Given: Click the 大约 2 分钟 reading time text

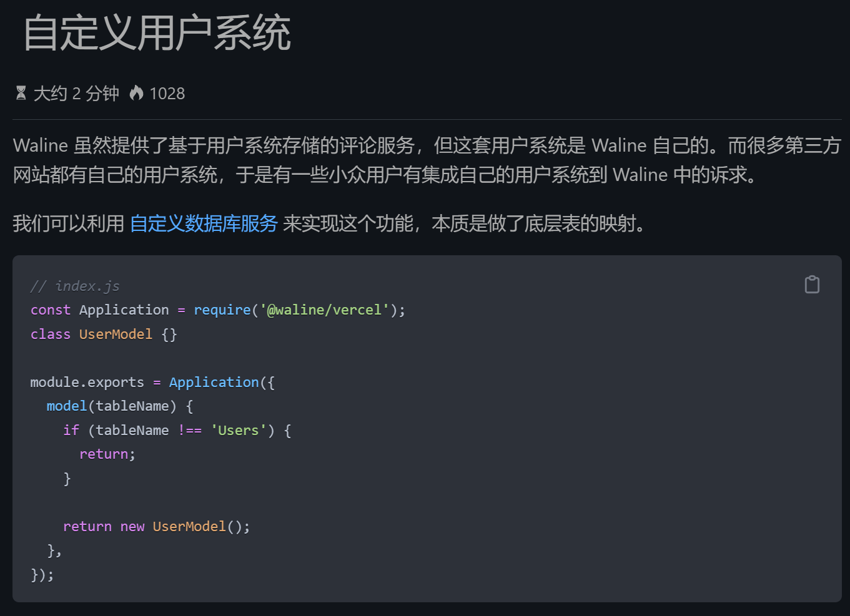Looking at the screenshot, I should click(x=76, y=94).
